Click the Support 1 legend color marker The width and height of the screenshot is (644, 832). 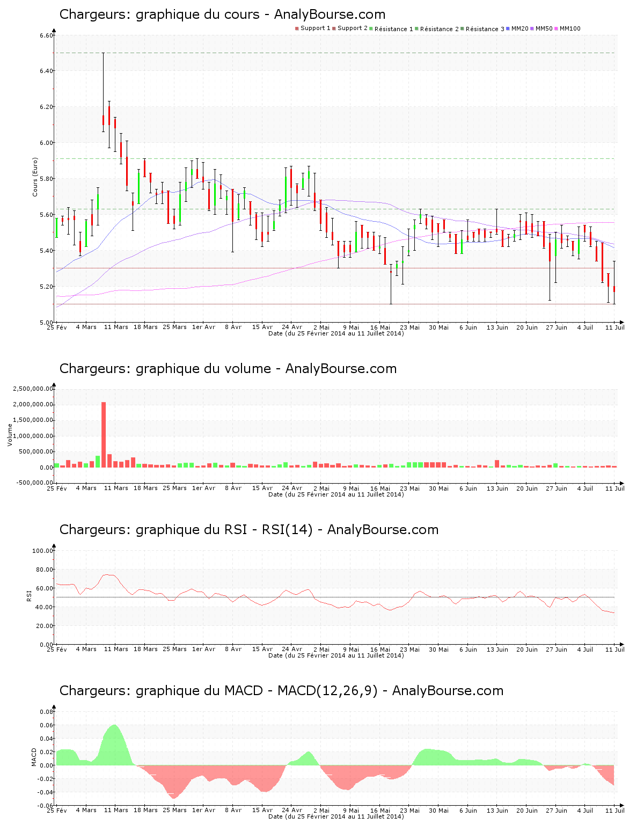point(297,28)
